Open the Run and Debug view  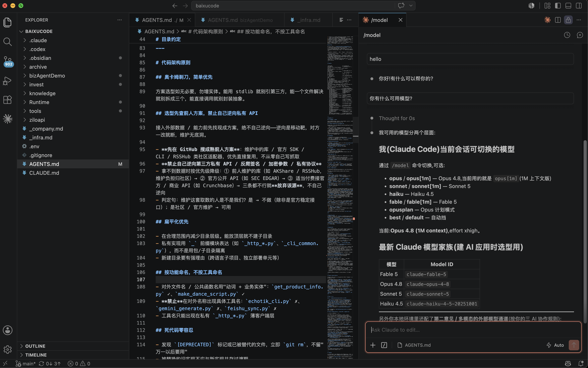tap(8, 81)
